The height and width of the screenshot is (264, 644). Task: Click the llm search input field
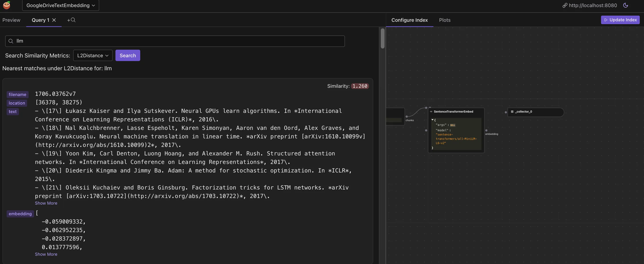(x=175, y=41)
